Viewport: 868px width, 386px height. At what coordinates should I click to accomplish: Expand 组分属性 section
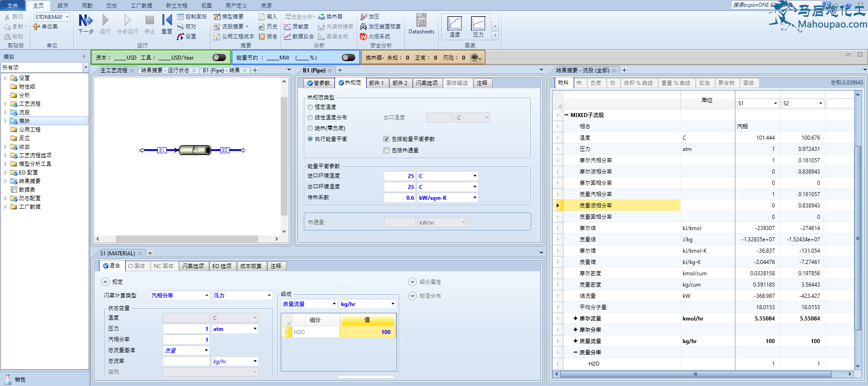[412, 282]
